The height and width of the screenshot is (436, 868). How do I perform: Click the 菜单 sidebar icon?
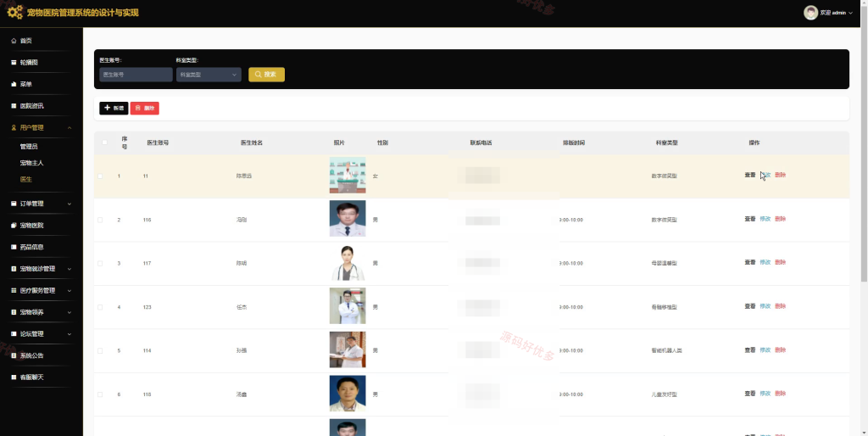(x=14, y=84)
